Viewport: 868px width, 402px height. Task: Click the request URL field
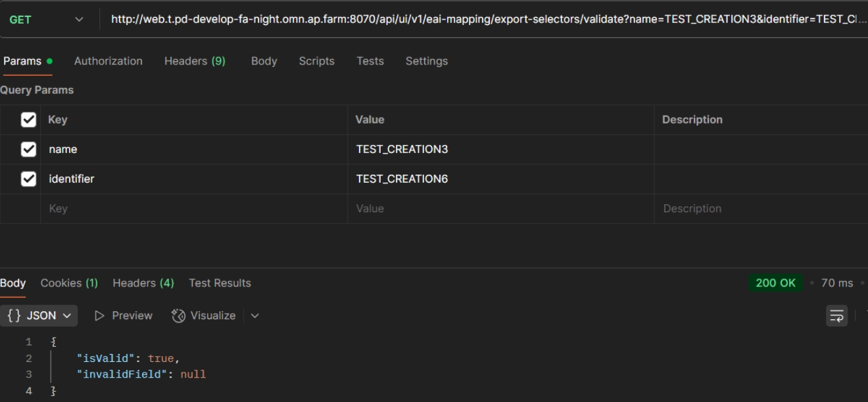point(487,20)
